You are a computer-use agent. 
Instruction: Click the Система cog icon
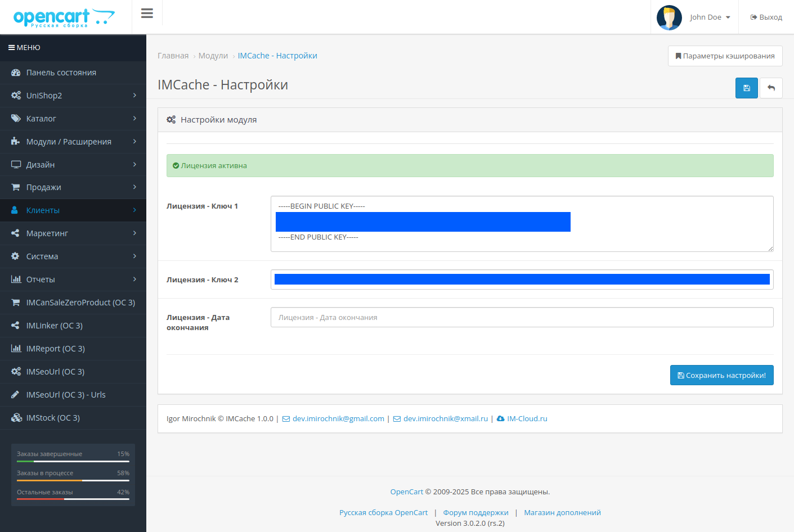(x=15, y=256)
